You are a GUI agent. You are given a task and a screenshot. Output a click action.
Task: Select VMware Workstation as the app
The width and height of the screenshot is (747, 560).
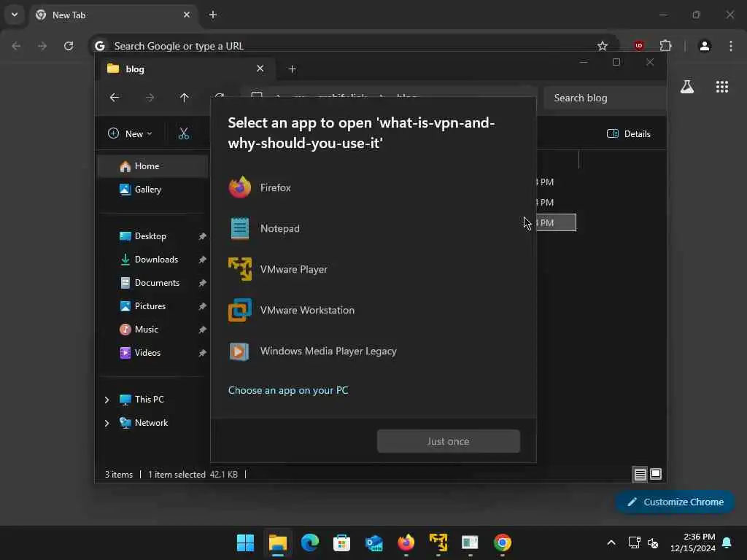point(373,311)
